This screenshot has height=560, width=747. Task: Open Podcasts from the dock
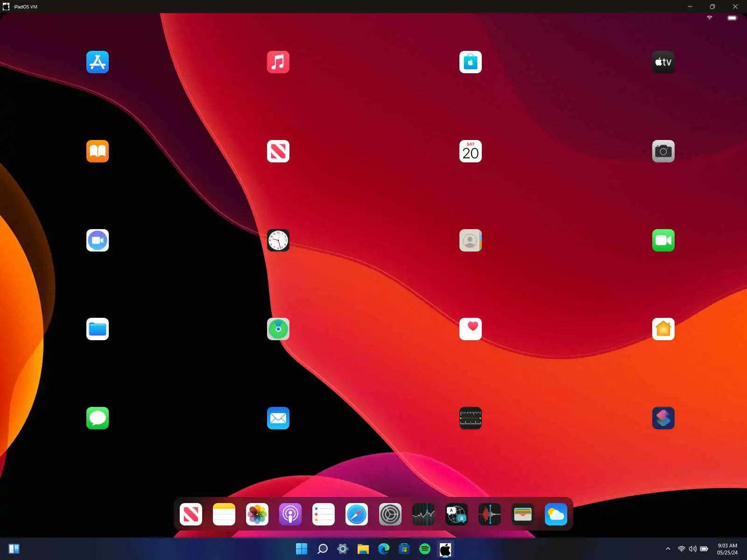pos(290,514)
